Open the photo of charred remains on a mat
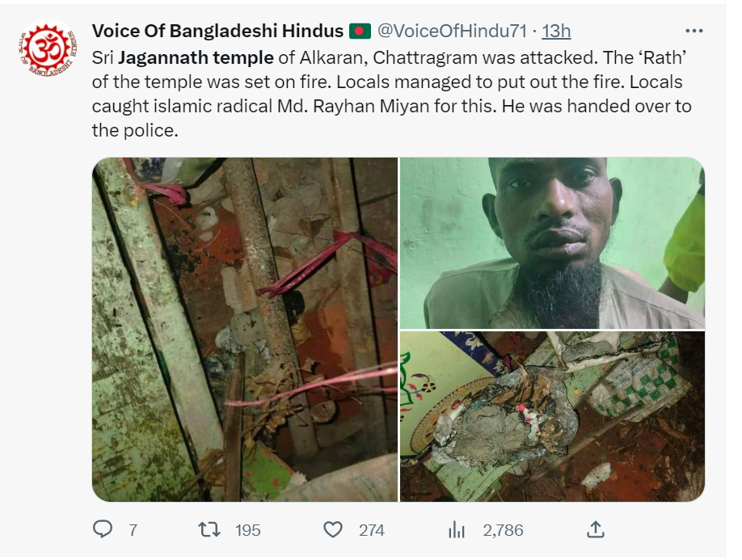 click(x=552, y=416)
